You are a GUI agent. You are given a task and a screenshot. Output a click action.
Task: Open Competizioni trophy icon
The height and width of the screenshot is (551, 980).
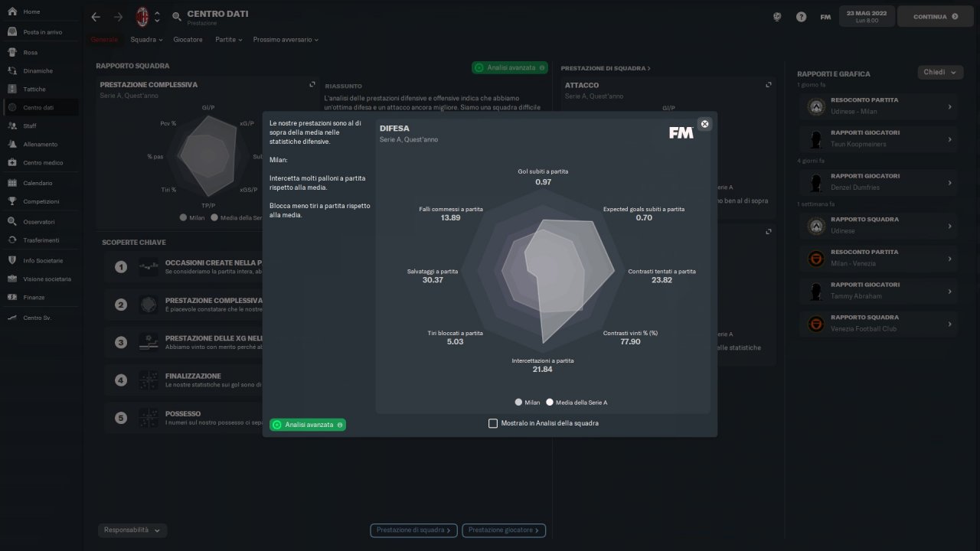[12, 201]
